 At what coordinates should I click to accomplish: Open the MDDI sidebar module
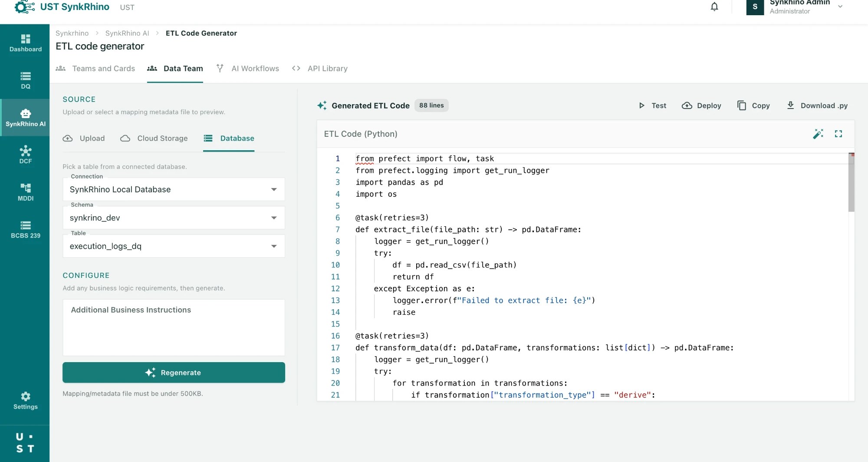pos(25,192)
